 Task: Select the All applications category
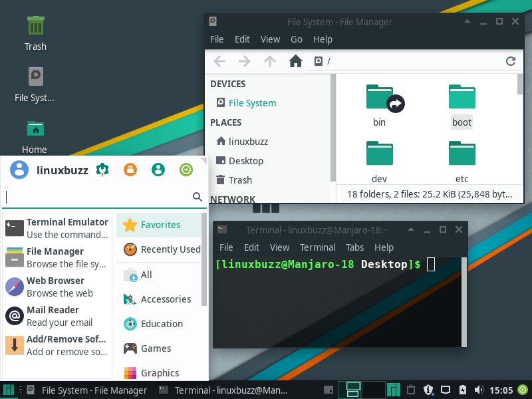(x=159, y=275)
